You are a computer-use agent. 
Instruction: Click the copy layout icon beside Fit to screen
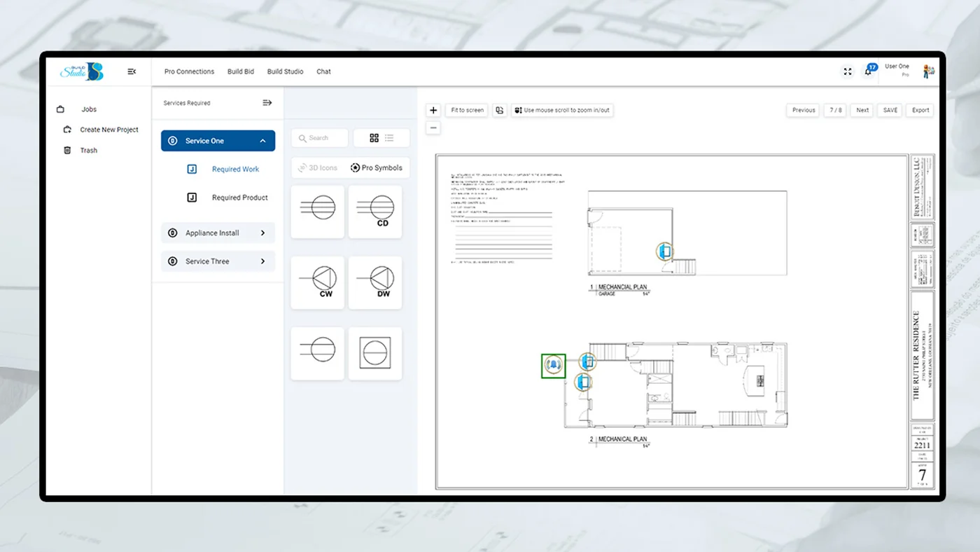tap(499, 110)
